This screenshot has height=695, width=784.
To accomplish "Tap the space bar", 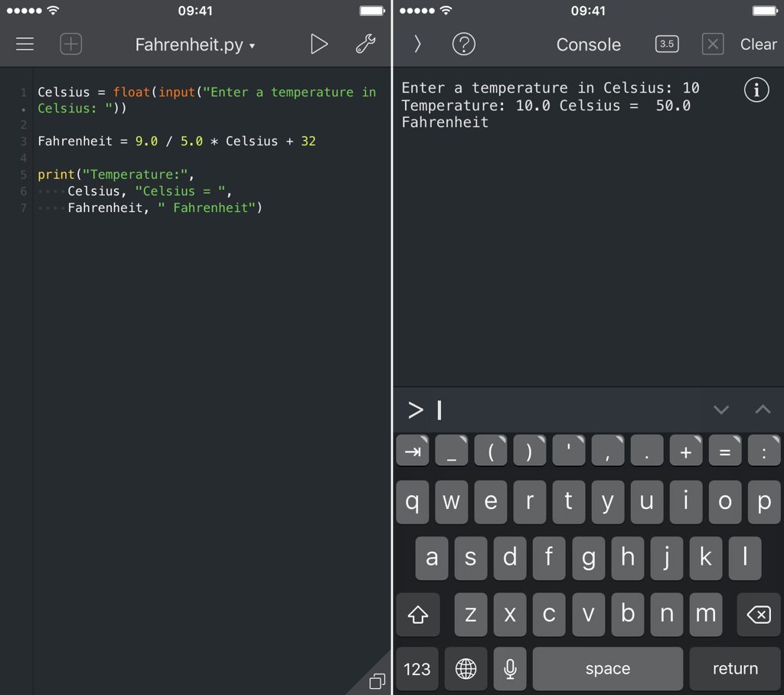I will 607,668.
